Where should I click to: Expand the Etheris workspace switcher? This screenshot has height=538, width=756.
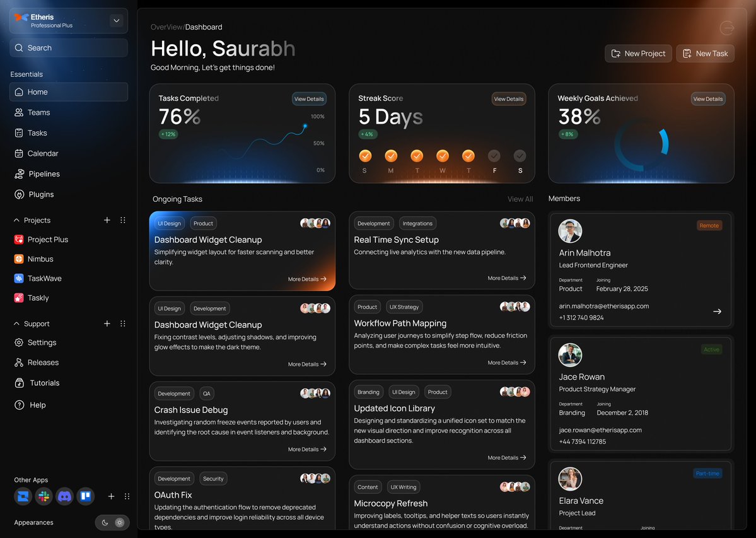click(x=116, y=20)
